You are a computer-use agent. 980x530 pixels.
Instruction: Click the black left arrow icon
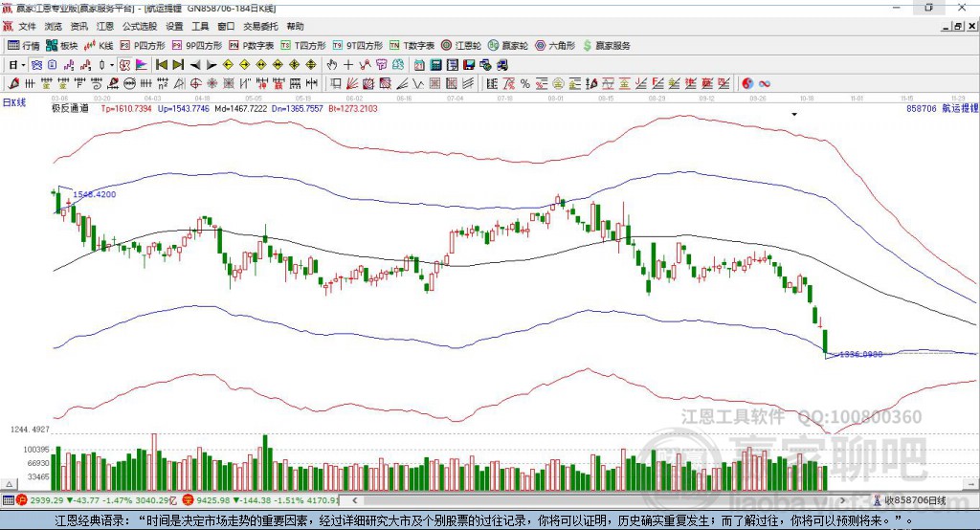tap(195, 65)
